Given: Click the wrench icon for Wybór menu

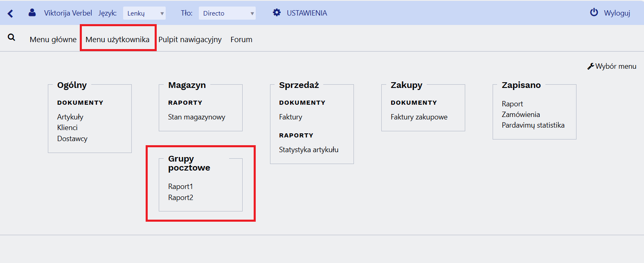Looking at the screenshot, I should [x=591, y=66].
